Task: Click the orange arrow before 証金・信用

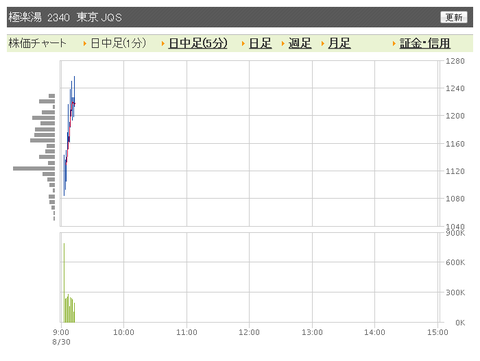Action: point(394,44)
